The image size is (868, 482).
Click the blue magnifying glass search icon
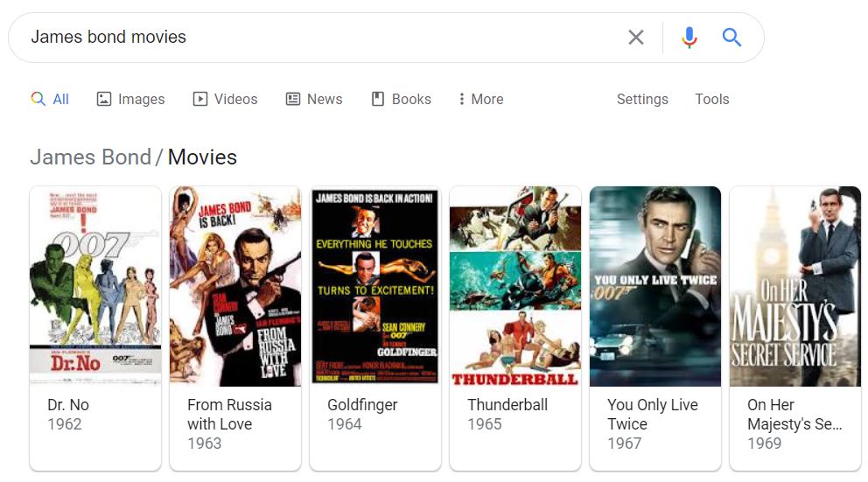pos(732,38)
